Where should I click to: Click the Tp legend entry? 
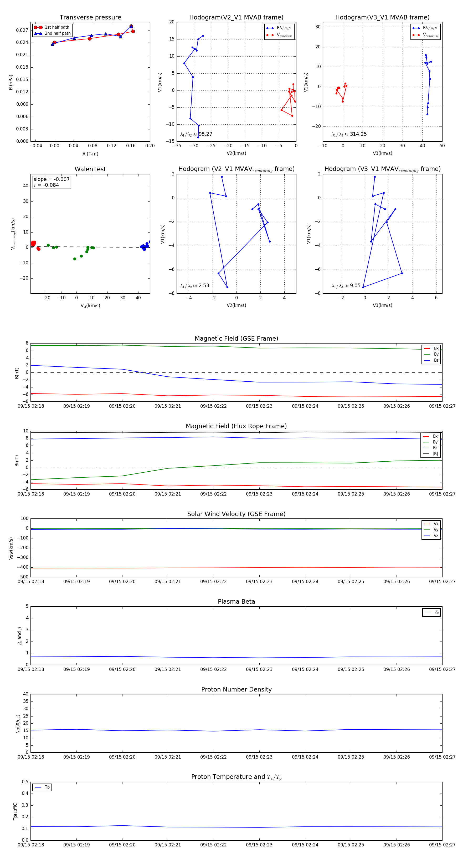(42, 787)
